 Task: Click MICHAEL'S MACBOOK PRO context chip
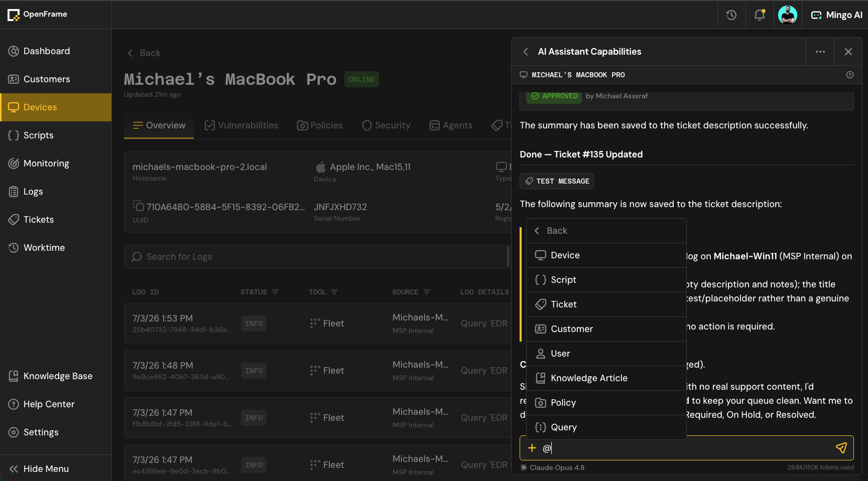pyautogui.click(x=572, y=75)
